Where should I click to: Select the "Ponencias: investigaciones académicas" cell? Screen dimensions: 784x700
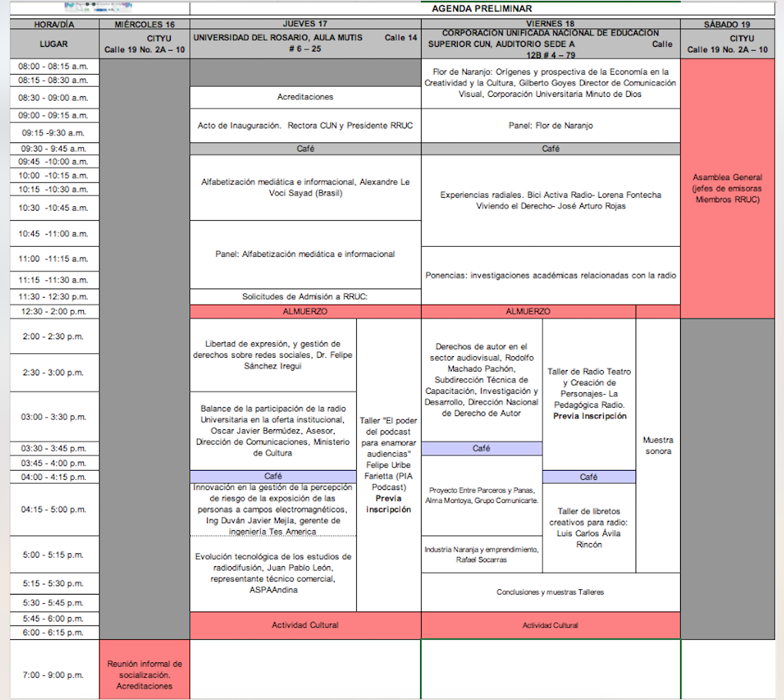click(551, 275)
